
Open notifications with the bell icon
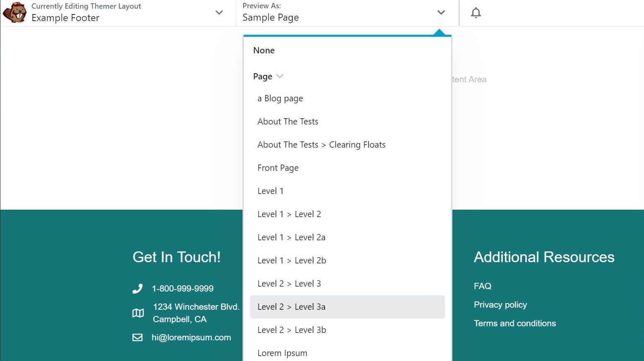[476, 12]
